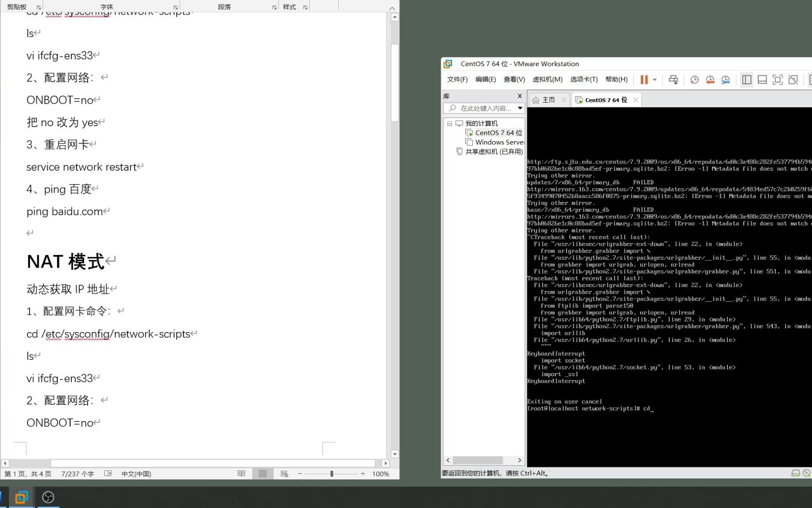Open the 字体 font dialog launcher
Viewport: 812px width, 508px height.
[x=175, y=7]
